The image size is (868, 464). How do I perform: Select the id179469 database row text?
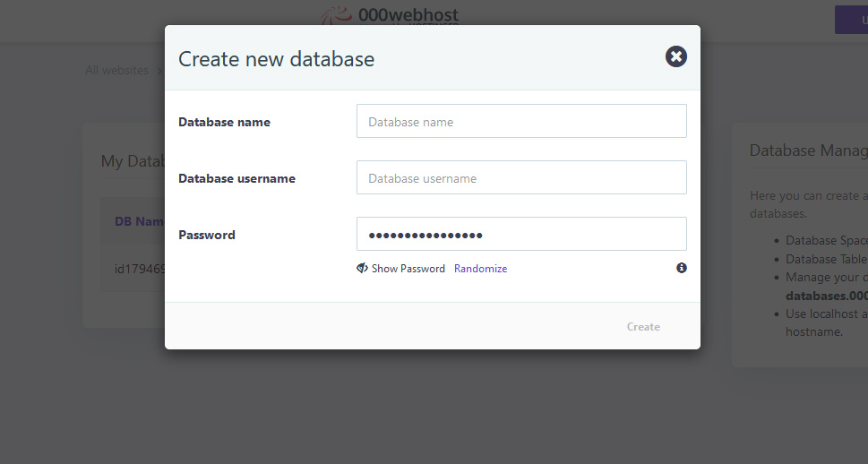pos(140,269)
